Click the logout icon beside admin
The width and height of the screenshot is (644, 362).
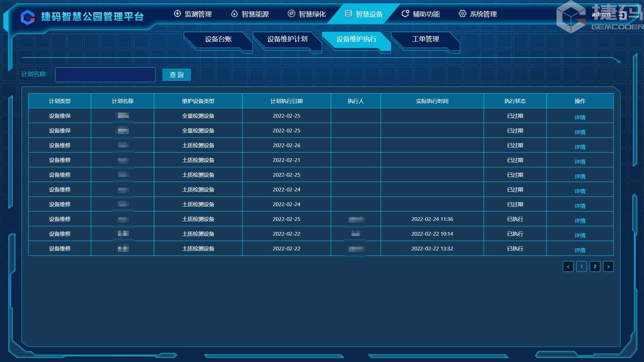(623, 15)
